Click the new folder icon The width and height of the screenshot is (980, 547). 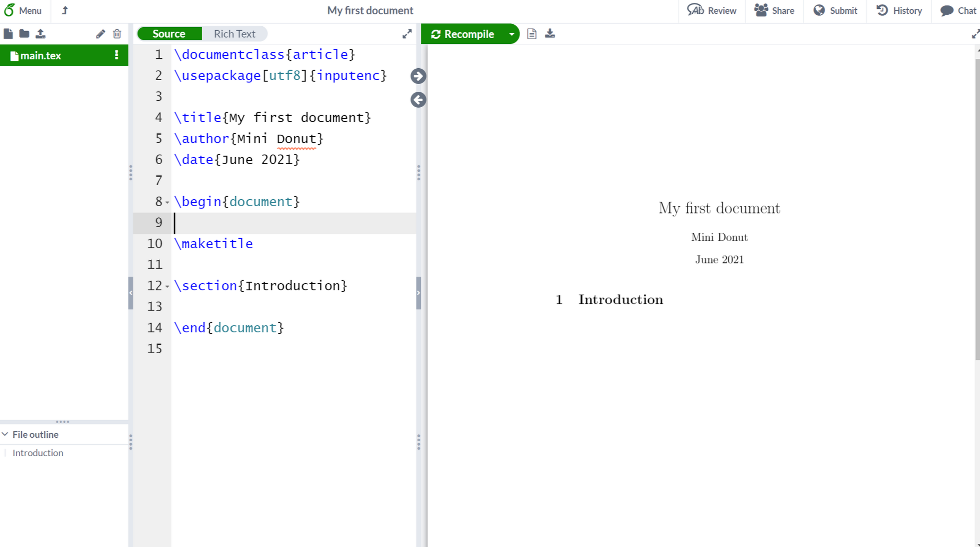(x=24, y=34)
